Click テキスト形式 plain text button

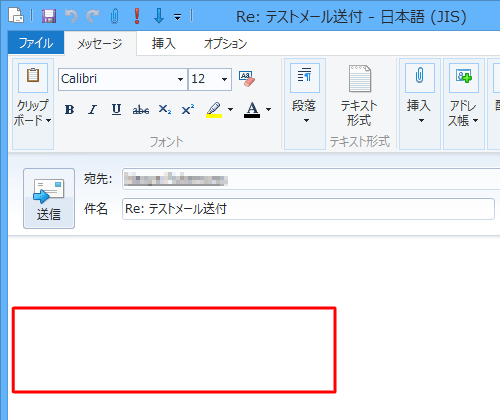[x=359, y=96]
